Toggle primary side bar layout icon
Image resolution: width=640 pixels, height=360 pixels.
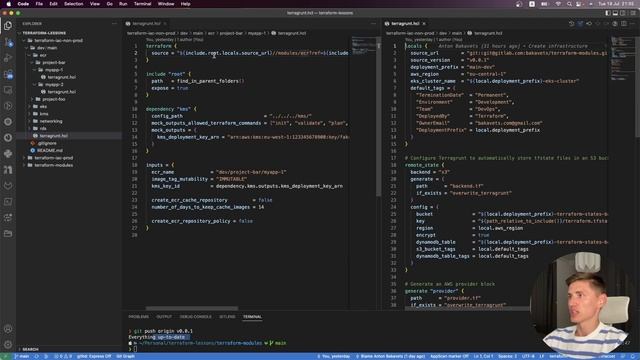[608, 13]
